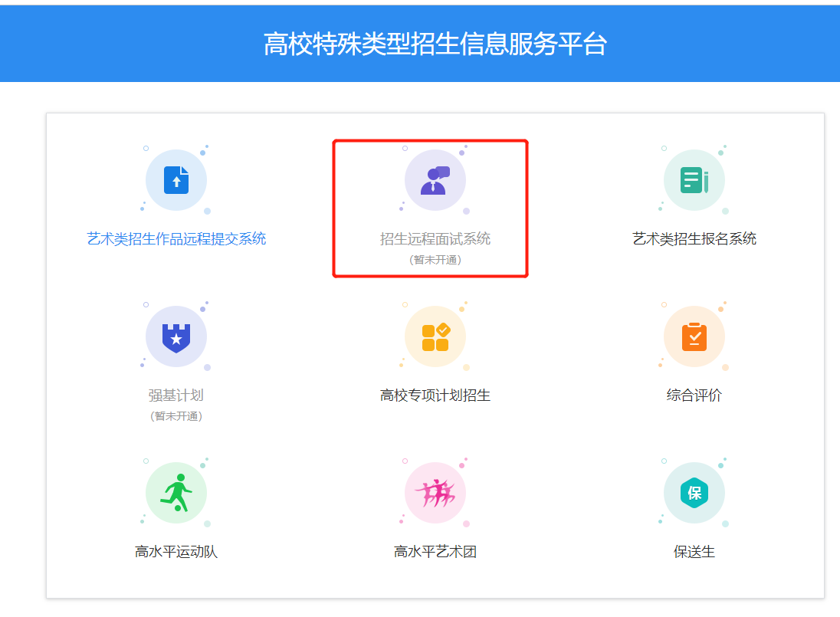The image size is (840, 617).
Task: Open the 艺术类招生报名系统 link
Action: [694, 239]
